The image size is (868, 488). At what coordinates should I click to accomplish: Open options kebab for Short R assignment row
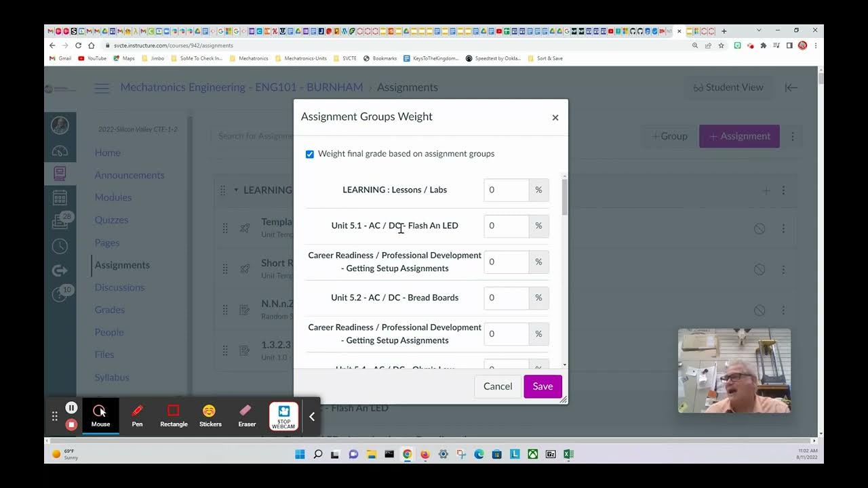(x=783, y=270)
